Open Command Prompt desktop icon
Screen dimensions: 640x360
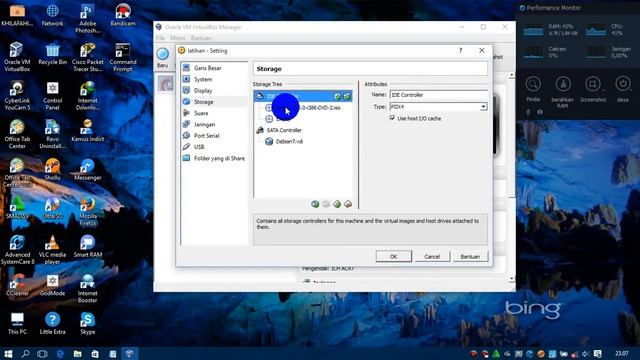(x=123, y=57)
